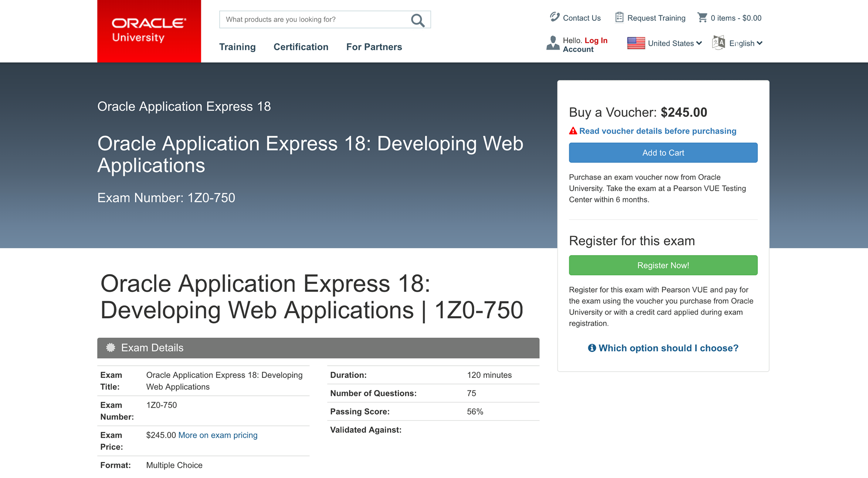Screen dimensions: 868x478
Task: Click the Oracle University logo
Action: (x=149, y=31)
